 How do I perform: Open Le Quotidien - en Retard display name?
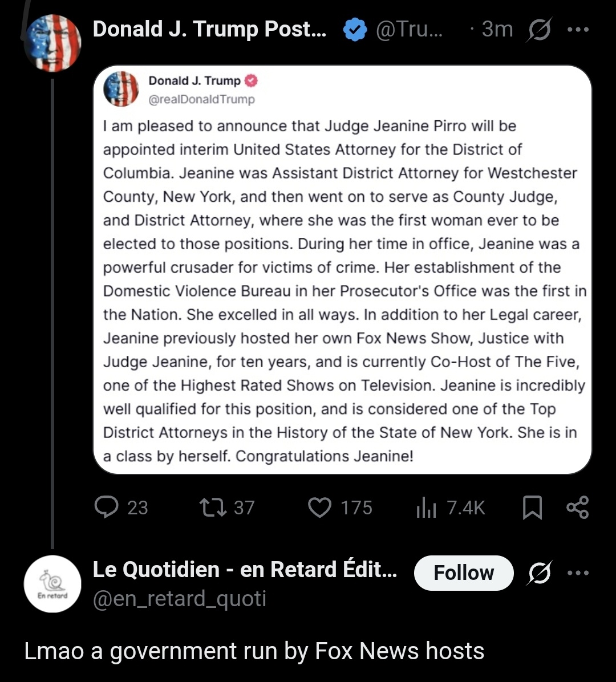coord(245,569)
